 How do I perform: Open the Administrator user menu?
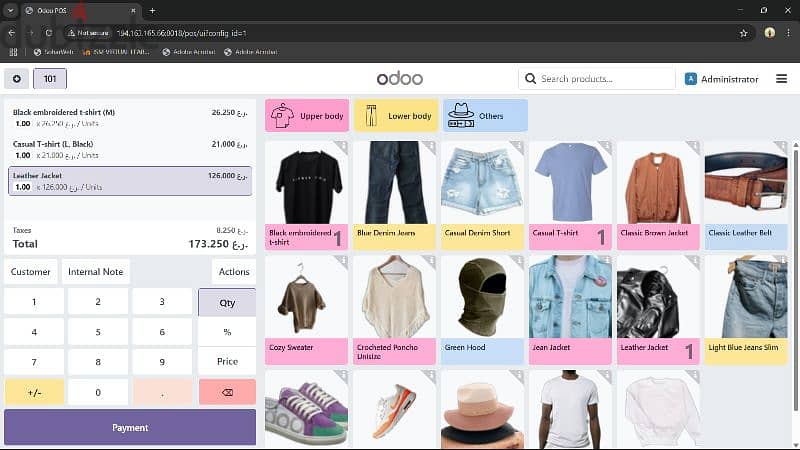coord(721,79)
